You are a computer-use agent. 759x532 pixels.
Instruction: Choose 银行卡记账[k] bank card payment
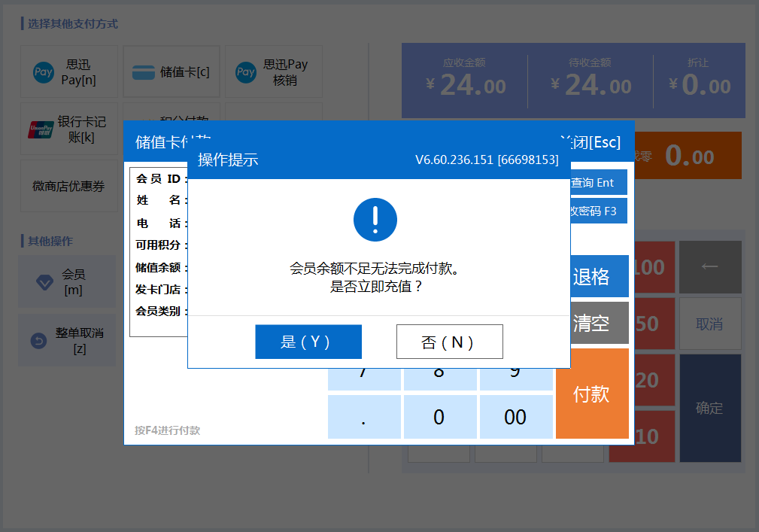pyautogui.click(x=69, y=129)
